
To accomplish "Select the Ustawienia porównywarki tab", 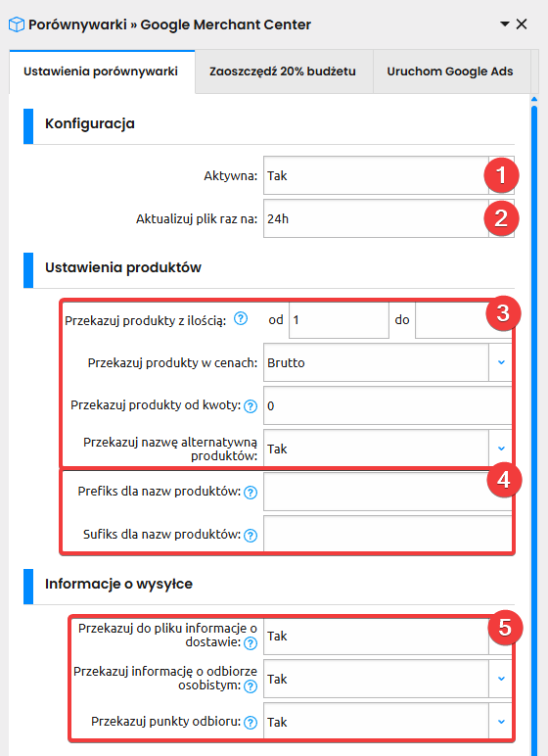I will [101, 71].
